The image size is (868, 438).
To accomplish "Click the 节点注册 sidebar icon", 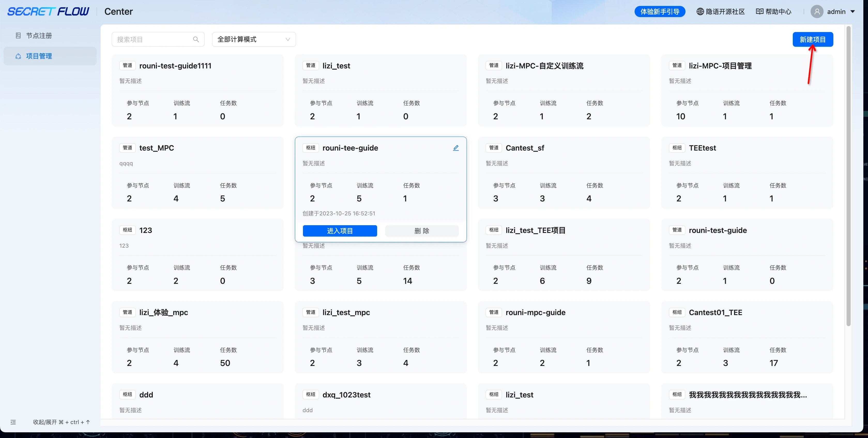I will (x=18, y=36).
